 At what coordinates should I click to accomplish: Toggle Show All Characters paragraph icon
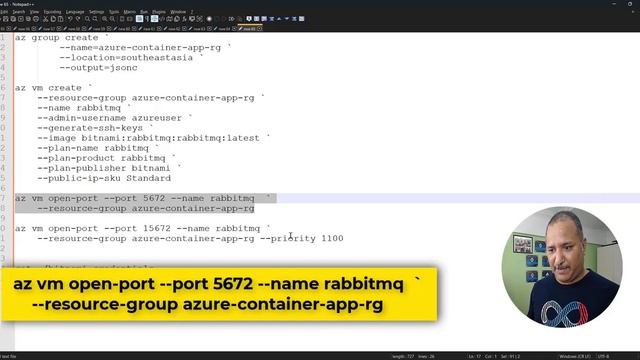(x=147, y=19)
